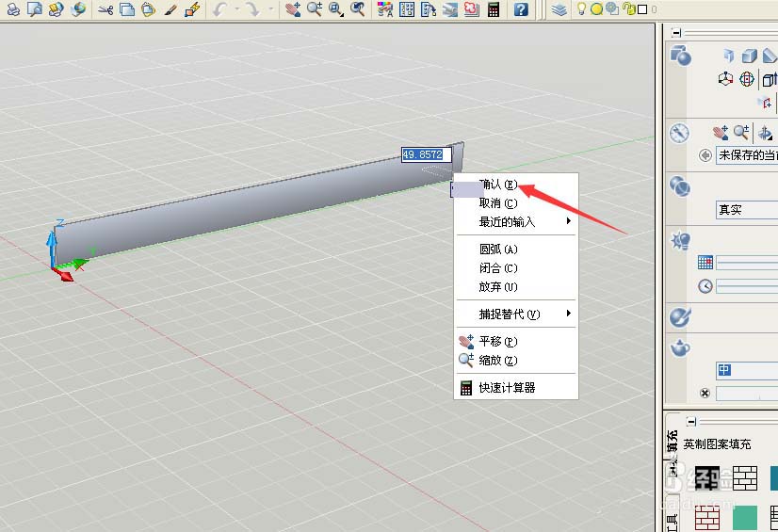Activate Zoom Realtime in the top toolbar
The height and width of the screenshot is (532, 778).
314,8
